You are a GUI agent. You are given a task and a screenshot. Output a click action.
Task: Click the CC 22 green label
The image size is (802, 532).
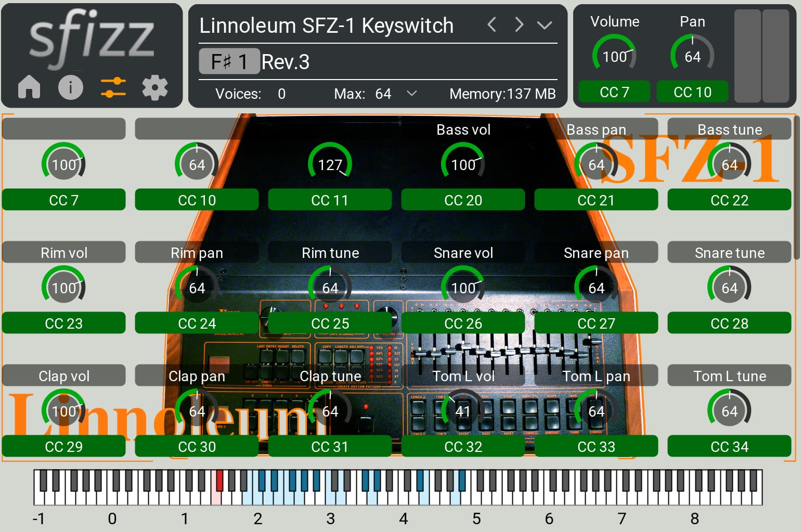point(729,200)
